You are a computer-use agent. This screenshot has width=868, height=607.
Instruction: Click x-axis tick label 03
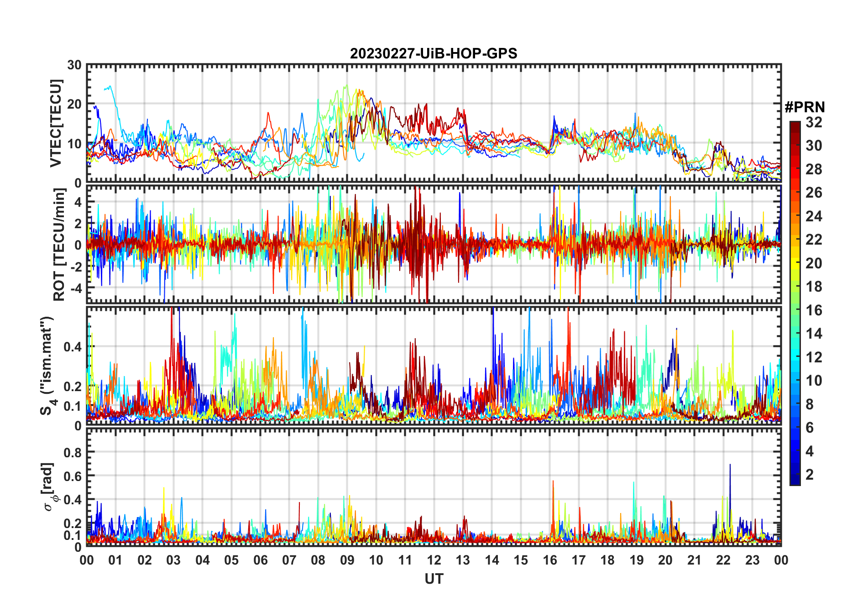(x=174, y=560)
